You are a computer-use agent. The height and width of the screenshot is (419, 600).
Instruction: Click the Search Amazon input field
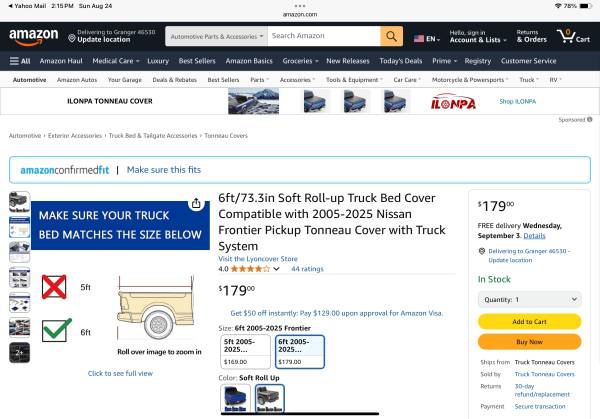[x=323, y=36]
